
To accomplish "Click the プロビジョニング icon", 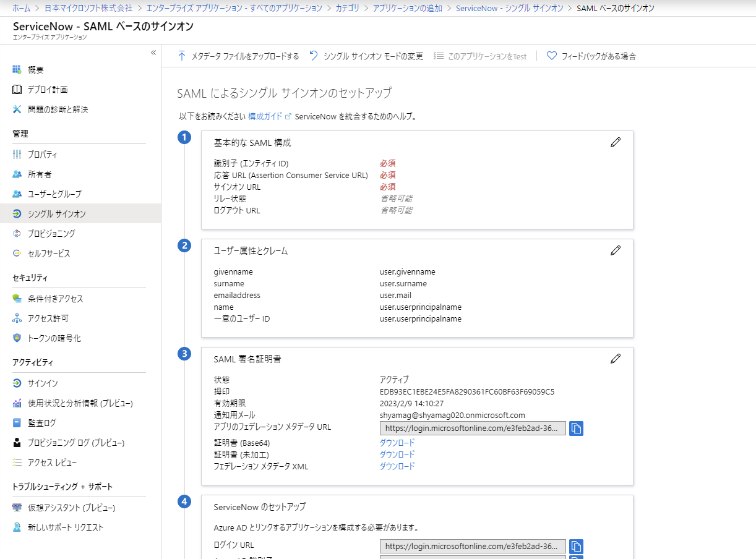I will (17, 234).
